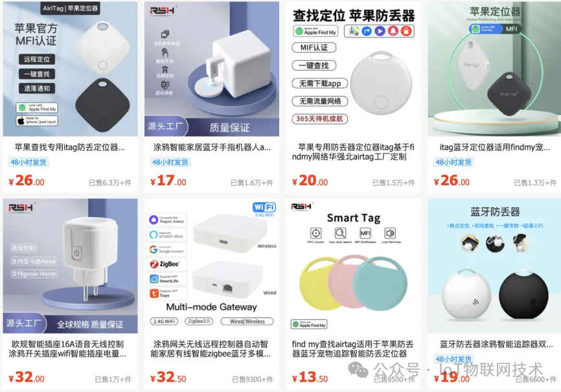Click the Tuya app support badge
This screenshot has height=392, width=561.
tap(166, 294)
